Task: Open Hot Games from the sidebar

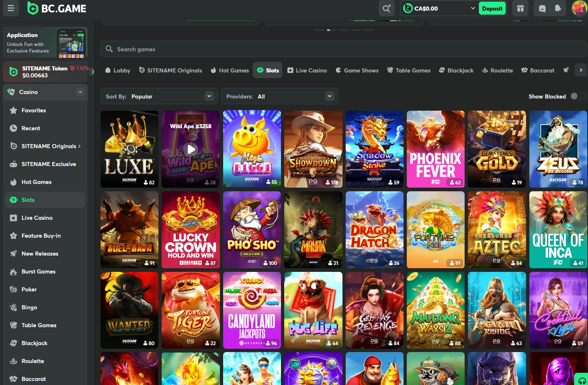Action: [x=36, y=182]
